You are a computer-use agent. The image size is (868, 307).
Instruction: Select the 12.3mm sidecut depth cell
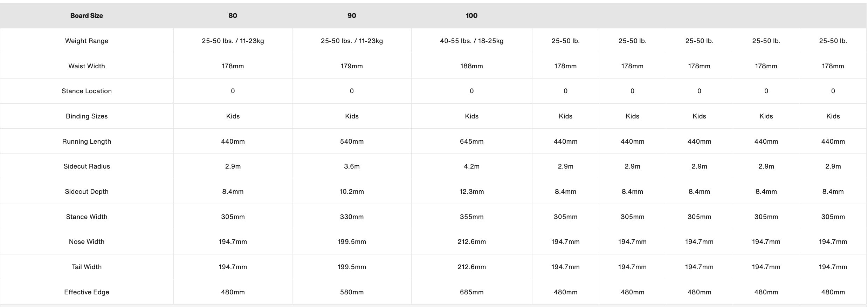(471, 192)
